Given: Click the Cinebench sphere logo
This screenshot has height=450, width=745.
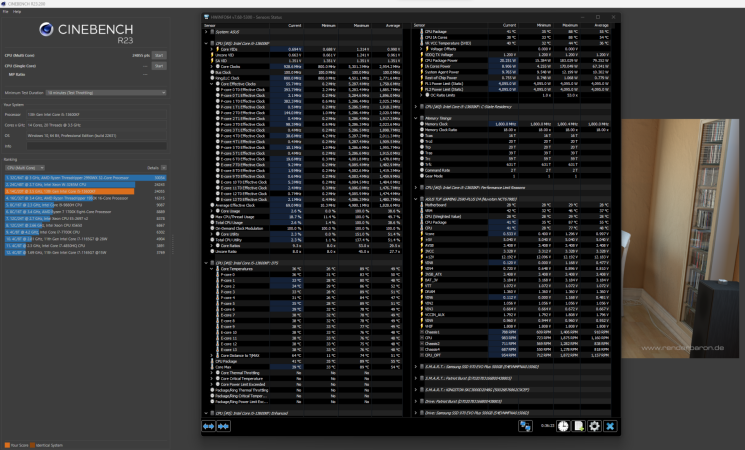Looking at the screenshot, I should click(46, 29).
